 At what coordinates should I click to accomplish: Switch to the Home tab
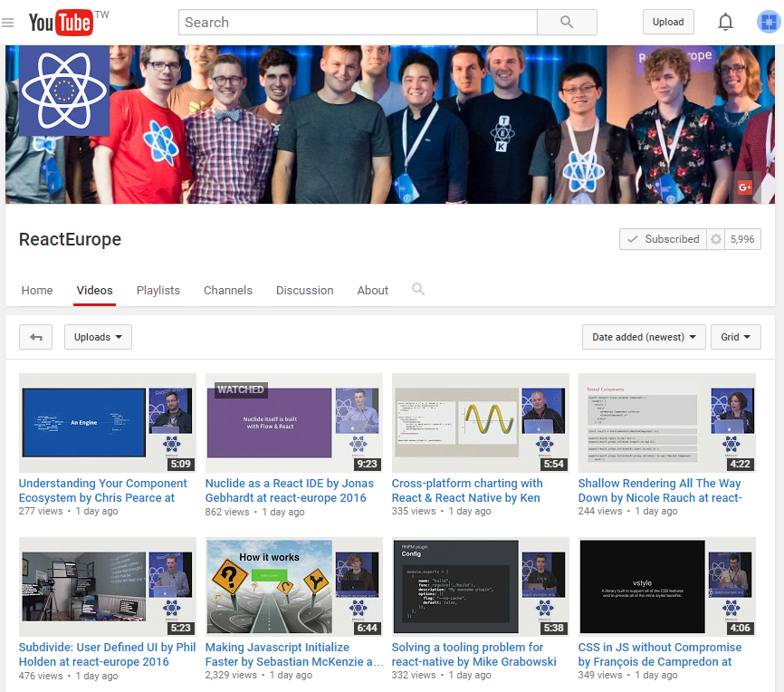(37, 290)
